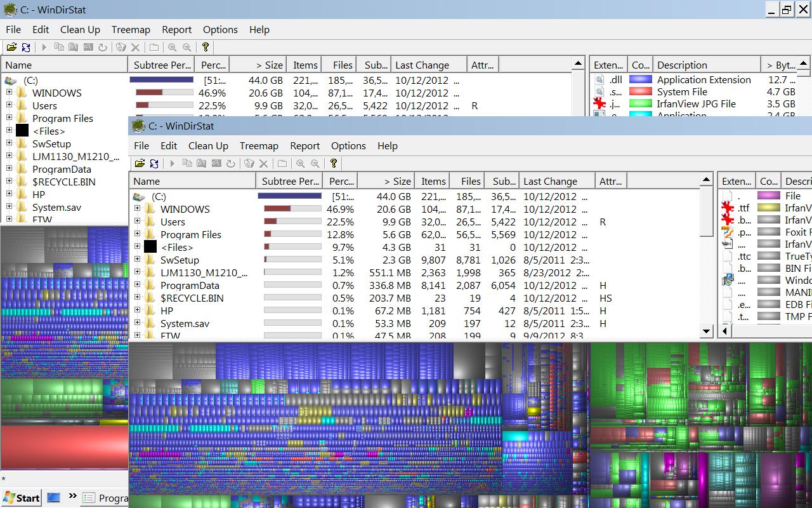Click Open icon in front WinDirStat toolbar
This screenshot has width=812, height=508.
(140, 163)
